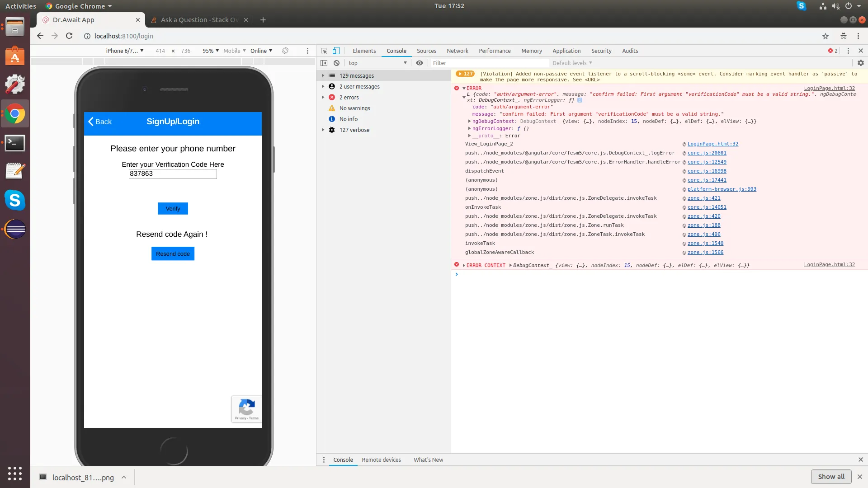This screenshot has height=488, width=868.
Task: Open the Default levels dropdown
Action: point(572,63)
